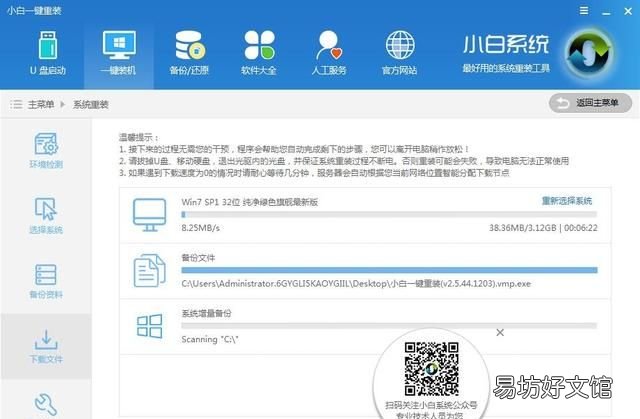Select the wrench step at the sidebar bottom
Screen dimensions: 640x419
[x=46, y=404]
